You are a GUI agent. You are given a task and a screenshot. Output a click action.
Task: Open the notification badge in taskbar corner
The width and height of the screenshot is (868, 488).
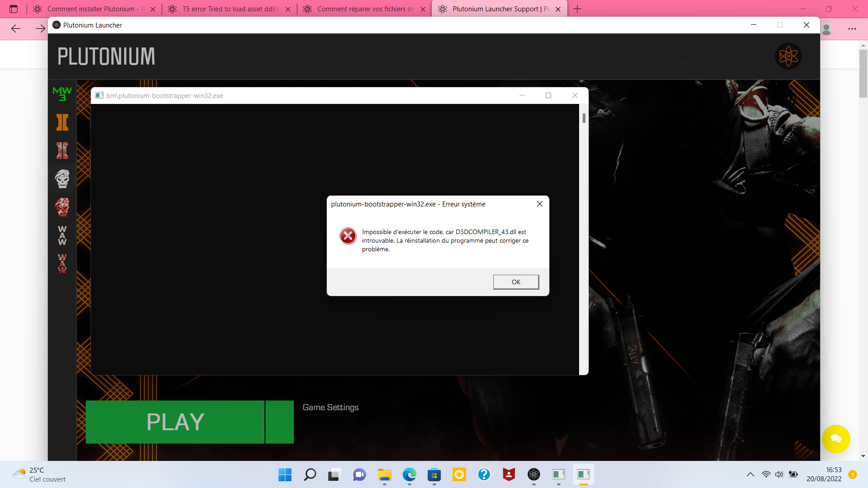pos(853,474)
